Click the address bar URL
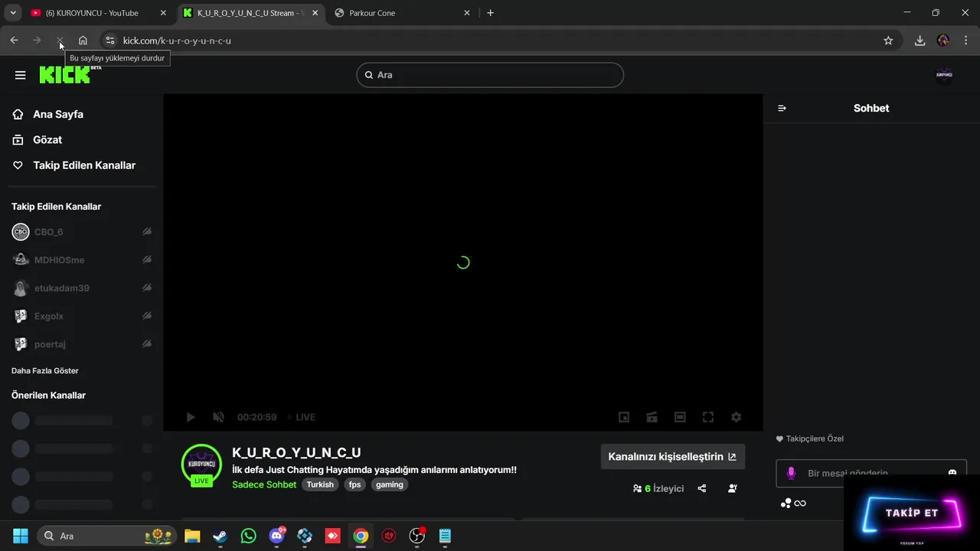 coord(177,41)
